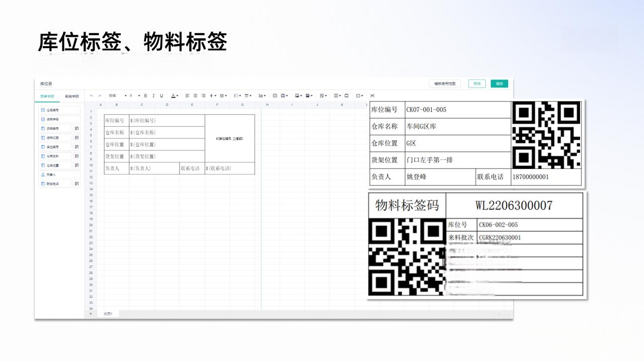Click cell containing ${仓库名称}
644x362 pixels.
167,132
